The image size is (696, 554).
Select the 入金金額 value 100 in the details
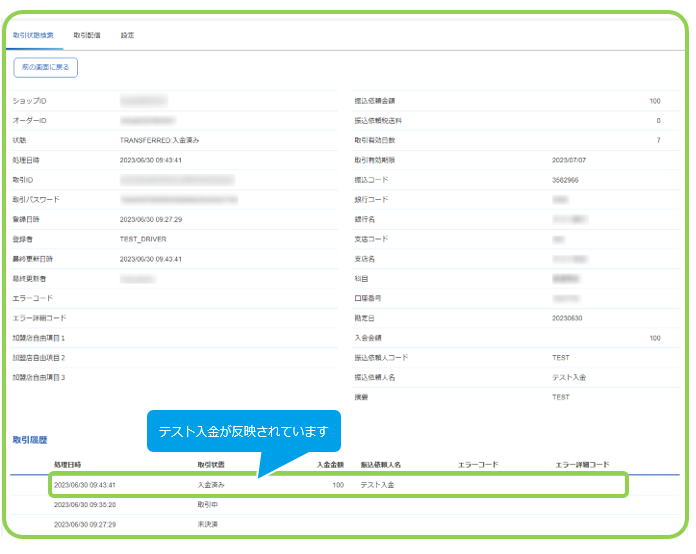[x=655, y=338]
